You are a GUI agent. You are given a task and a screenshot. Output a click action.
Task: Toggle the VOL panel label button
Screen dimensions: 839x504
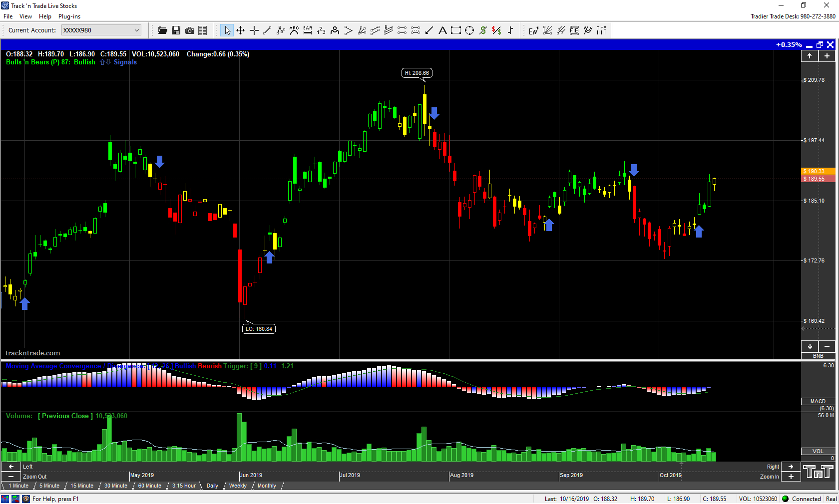818,451
